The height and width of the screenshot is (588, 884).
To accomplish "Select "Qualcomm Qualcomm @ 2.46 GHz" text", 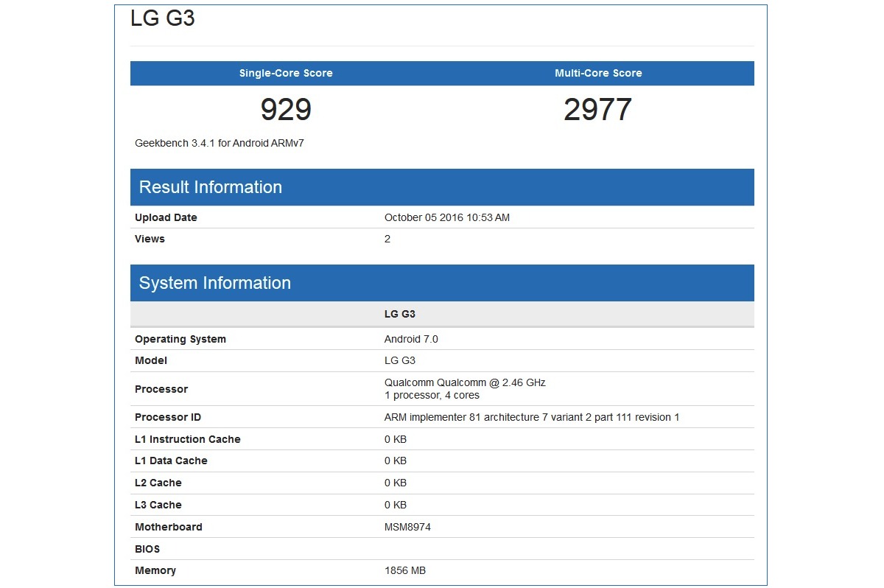I will pos(465,382).
